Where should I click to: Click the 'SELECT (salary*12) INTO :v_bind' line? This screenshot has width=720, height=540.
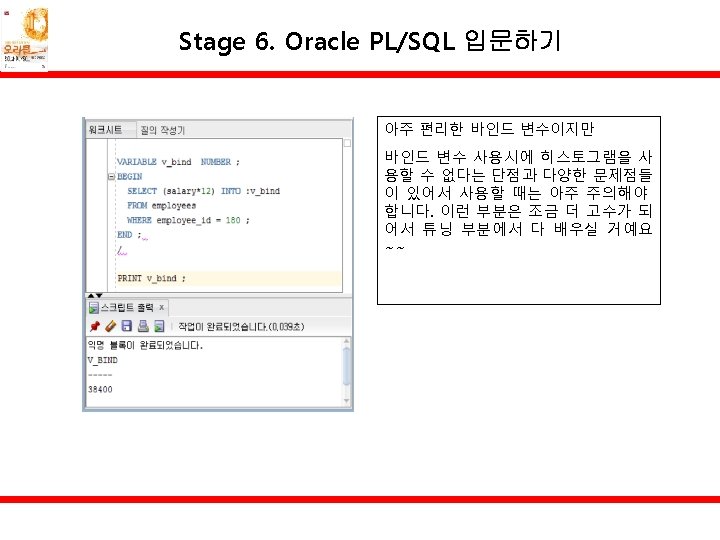point(203,191)
